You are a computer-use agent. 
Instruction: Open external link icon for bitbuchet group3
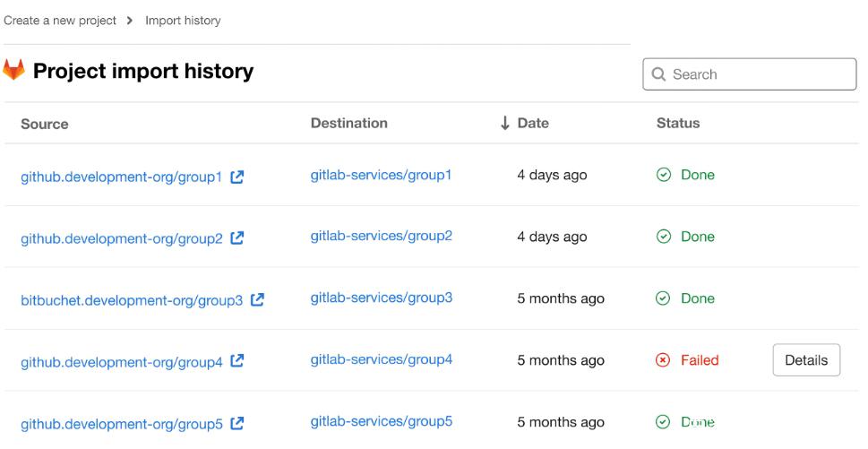257,299
